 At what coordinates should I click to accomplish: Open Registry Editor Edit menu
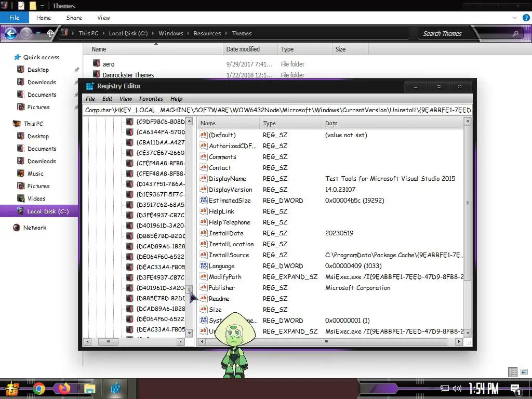[107, 99]
